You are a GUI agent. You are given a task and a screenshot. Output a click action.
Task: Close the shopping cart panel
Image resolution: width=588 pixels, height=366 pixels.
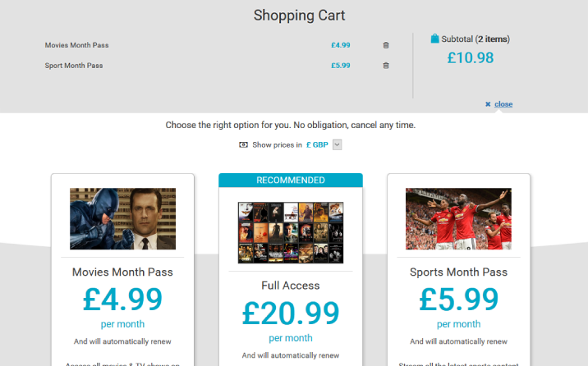pyautogui.click(x=503, y=104)
